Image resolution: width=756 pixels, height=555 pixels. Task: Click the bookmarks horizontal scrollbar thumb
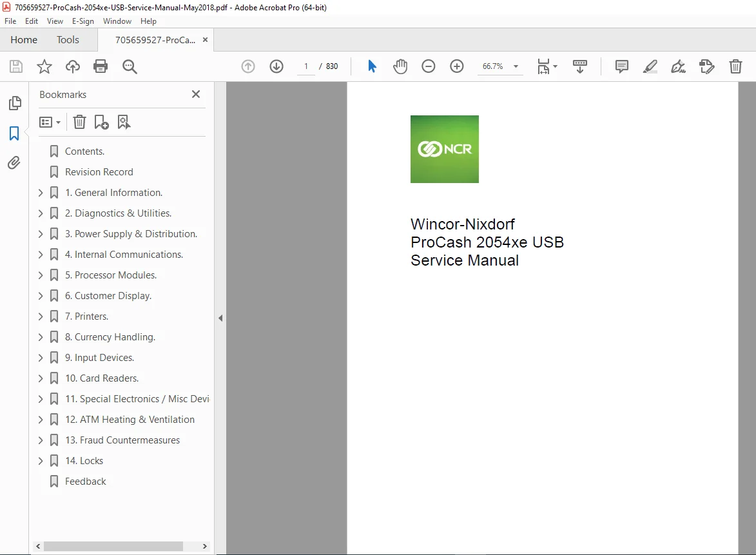113,547
